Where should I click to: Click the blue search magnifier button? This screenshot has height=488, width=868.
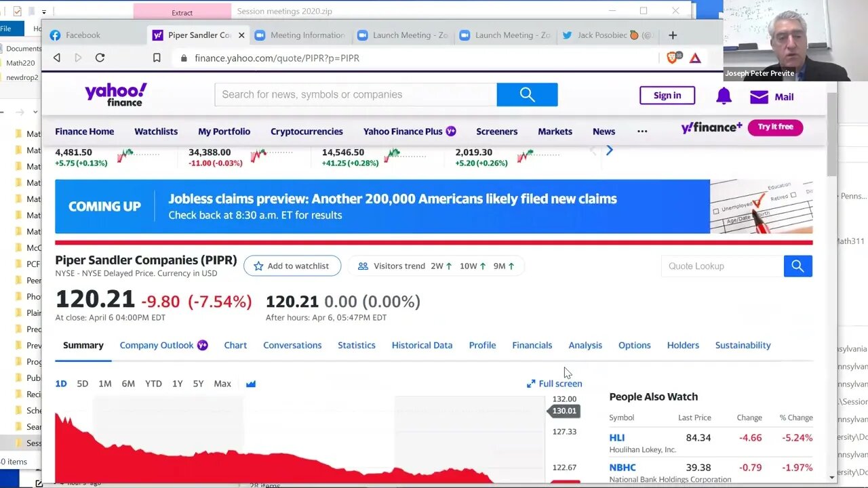[527, 95]
